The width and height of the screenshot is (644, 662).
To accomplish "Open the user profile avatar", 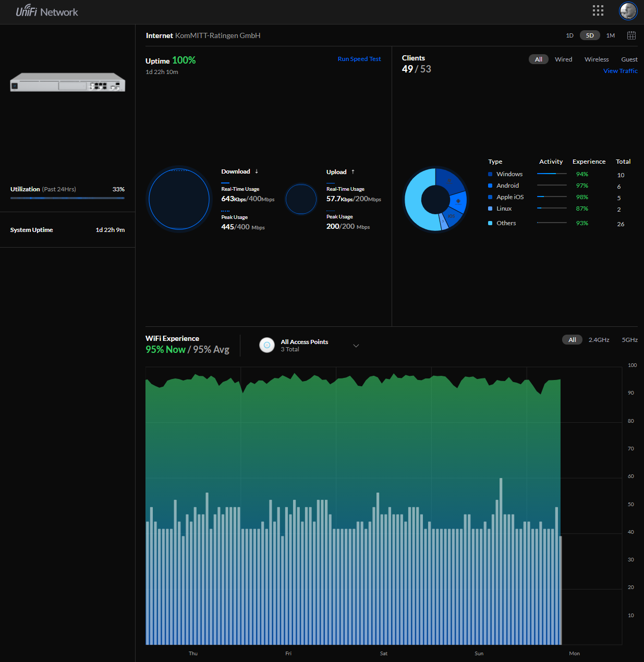I will [628, 11].
